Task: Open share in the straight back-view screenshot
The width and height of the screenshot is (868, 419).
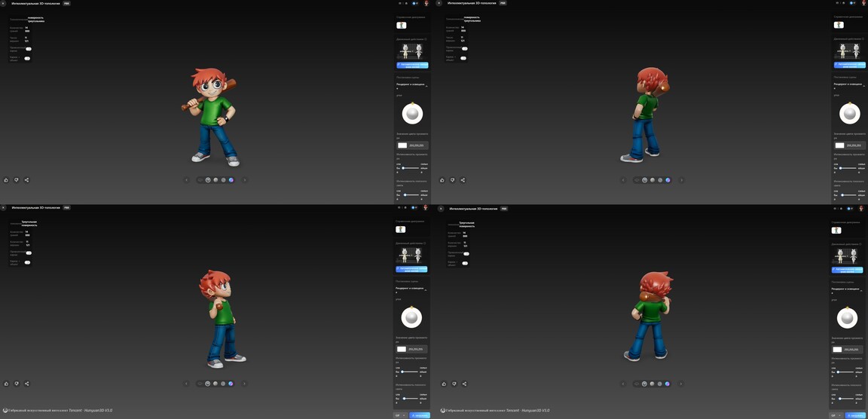Action: click(x=464, y=384)
